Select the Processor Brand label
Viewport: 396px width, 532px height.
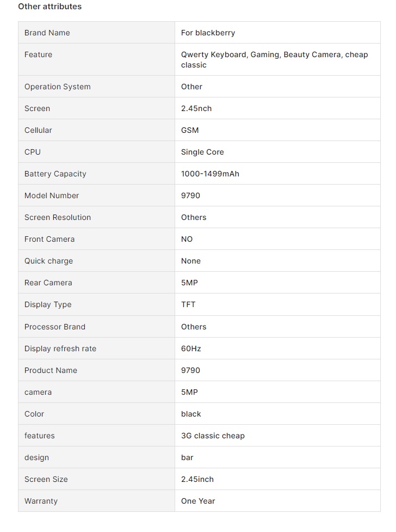coord(55,327)
